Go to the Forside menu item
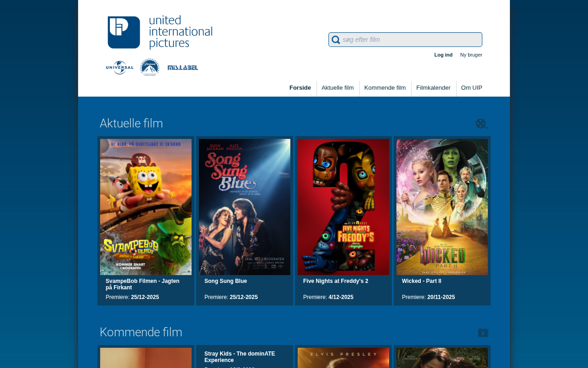588x368 pixels. pyautogui.click(x=300, y=88)
